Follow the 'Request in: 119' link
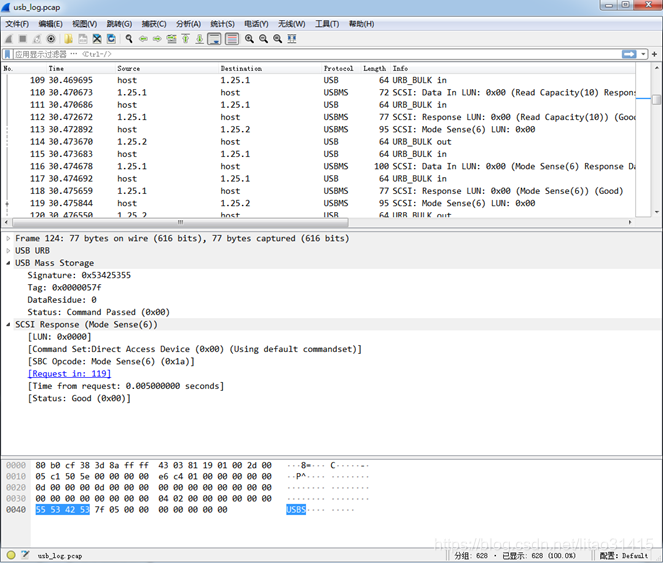Screen dimensions: 663x563 (x=69, y=374)
